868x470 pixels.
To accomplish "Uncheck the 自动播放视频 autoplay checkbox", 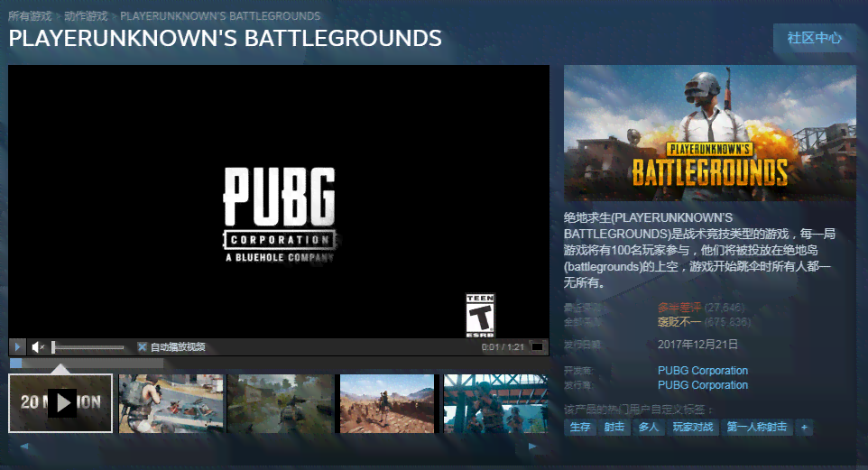I will click(x=143, y=347).
